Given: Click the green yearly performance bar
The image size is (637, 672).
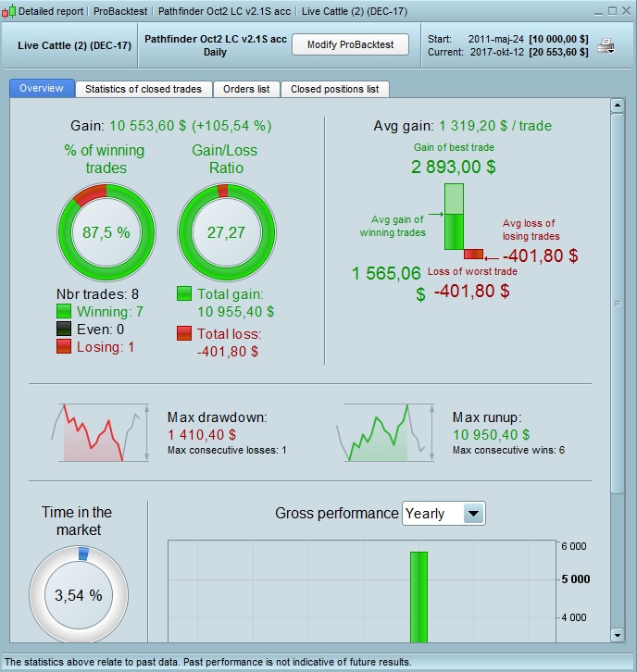Looking at the screenshot, I should 418,597.
